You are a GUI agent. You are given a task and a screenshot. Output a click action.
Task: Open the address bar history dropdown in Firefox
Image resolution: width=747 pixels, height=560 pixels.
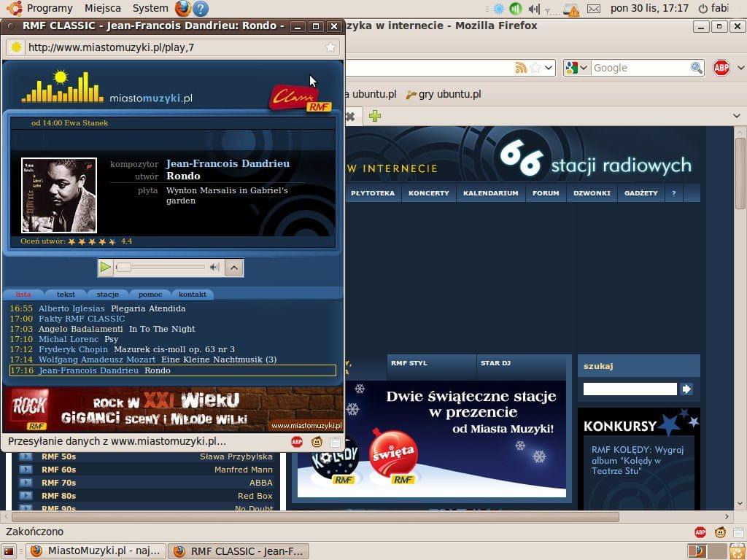tap(549, 68)
